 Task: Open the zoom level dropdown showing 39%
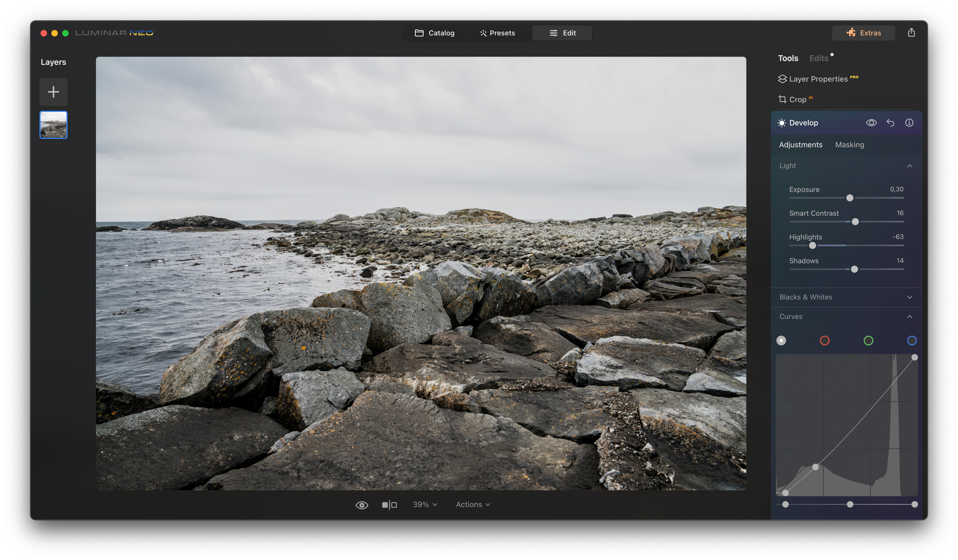tap(424, 504)
